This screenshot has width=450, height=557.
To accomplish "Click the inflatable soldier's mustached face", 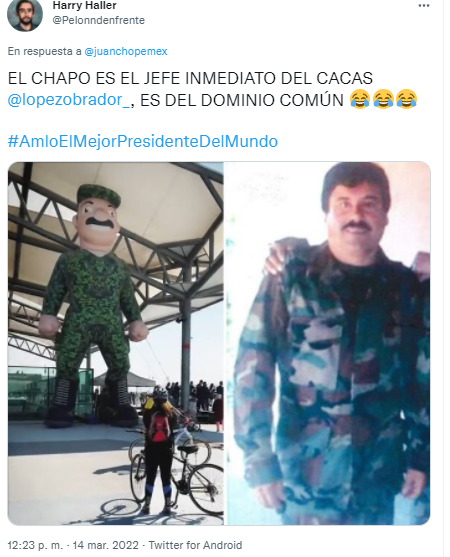I will click(x=98, y=220).
